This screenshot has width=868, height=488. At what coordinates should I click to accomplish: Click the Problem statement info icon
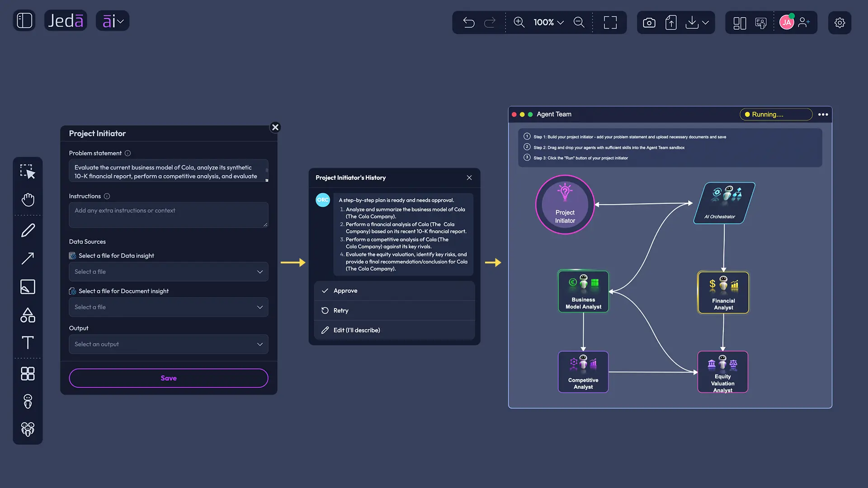click(x=127, y=153)
